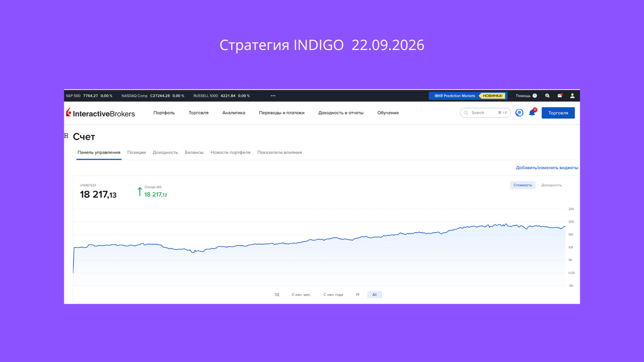Click the NASDAQ Comp ticker value

(160, 96)
